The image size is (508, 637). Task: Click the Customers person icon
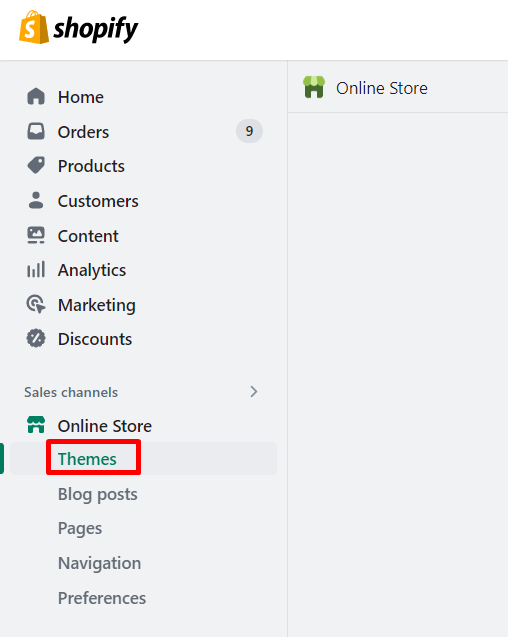(x=36, y=200)
